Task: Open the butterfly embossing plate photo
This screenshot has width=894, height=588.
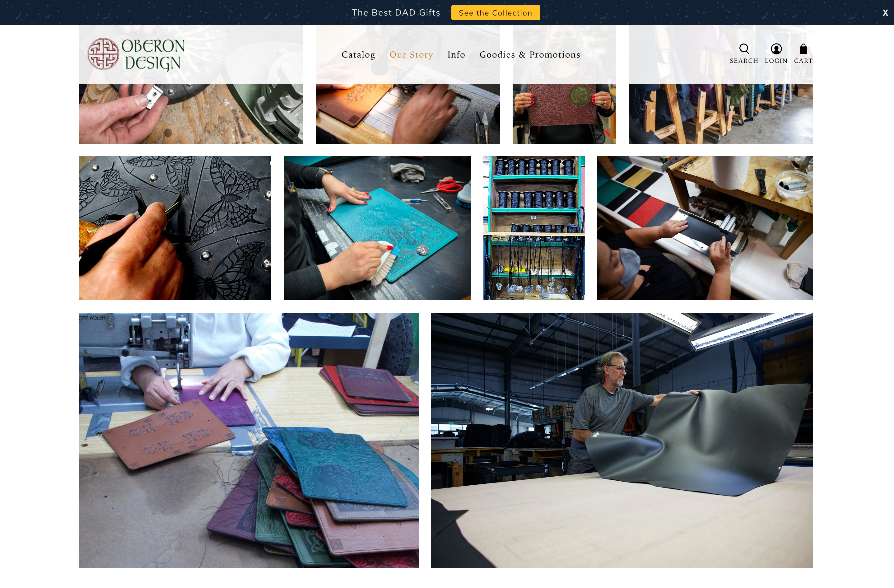Action: pos(175,228)
